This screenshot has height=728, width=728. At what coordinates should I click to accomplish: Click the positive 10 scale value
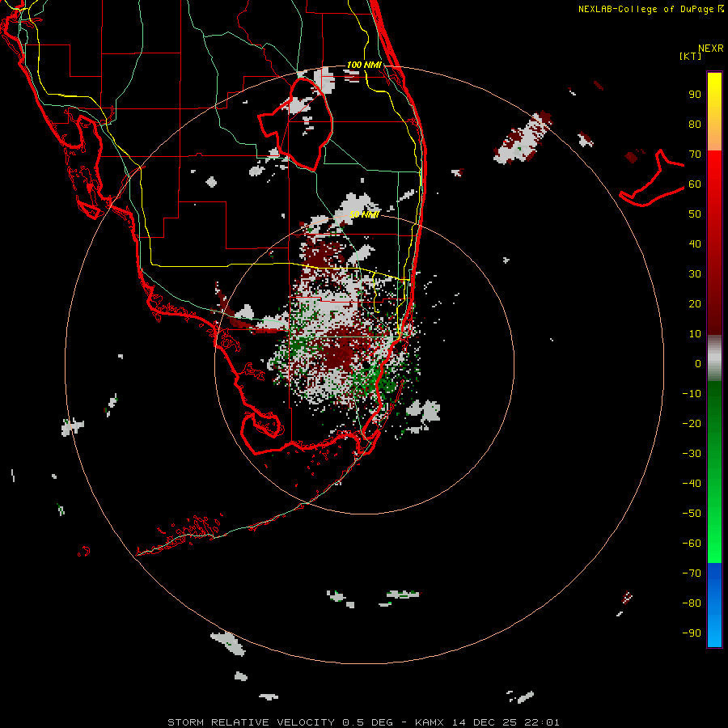point(695,334)
